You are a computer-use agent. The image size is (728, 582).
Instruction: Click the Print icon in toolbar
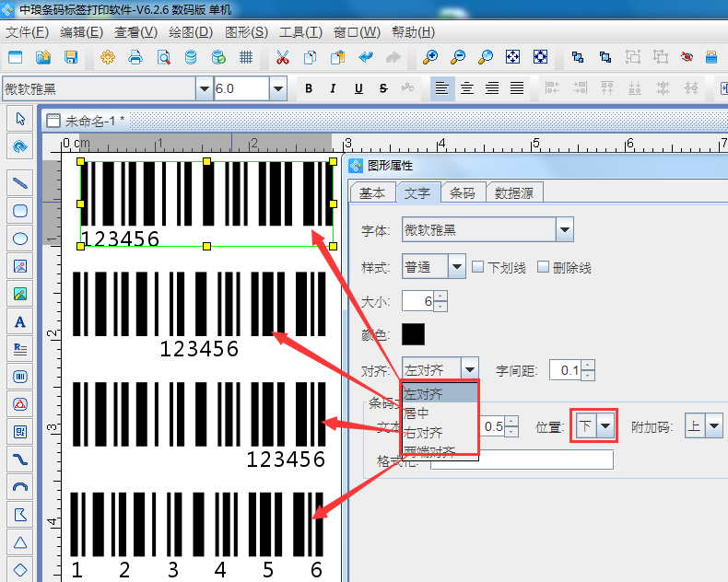[135, 57]
